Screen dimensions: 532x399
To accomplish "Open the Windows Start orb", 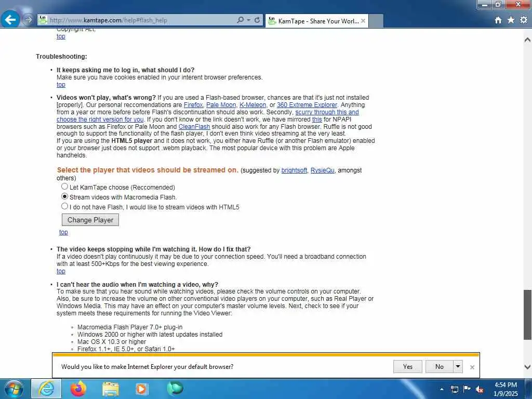I will [x=14, y=389].
